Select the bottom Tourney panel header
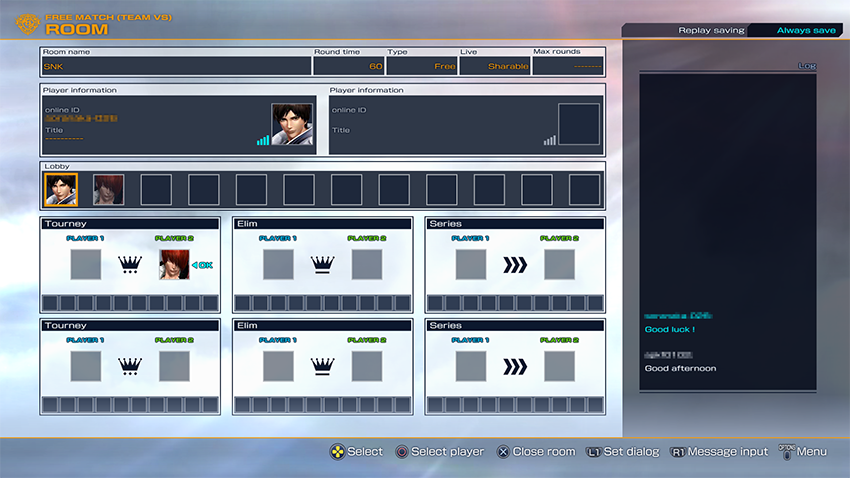Image resolution: width=850 pixels, height=478 pixels. 130,326
